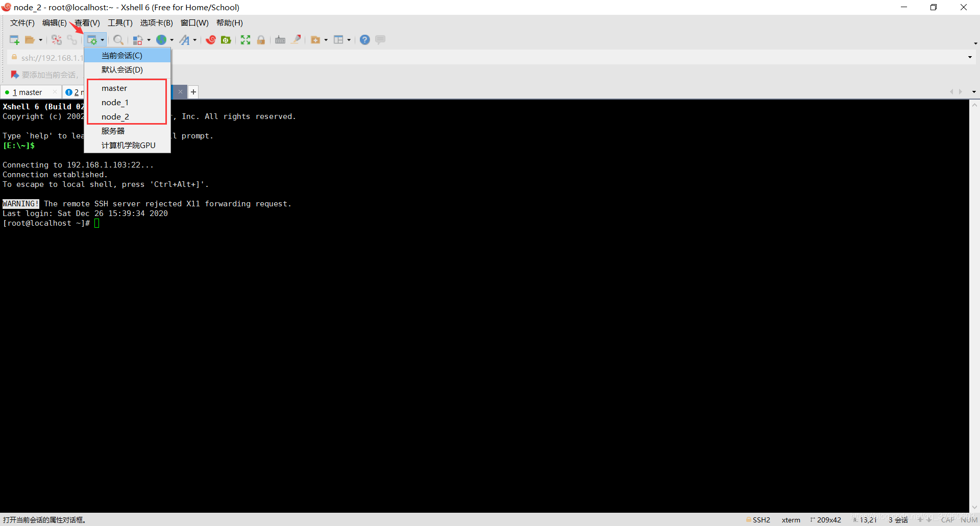
Task: Click the keyboard mapping icon
Action: 280,40
